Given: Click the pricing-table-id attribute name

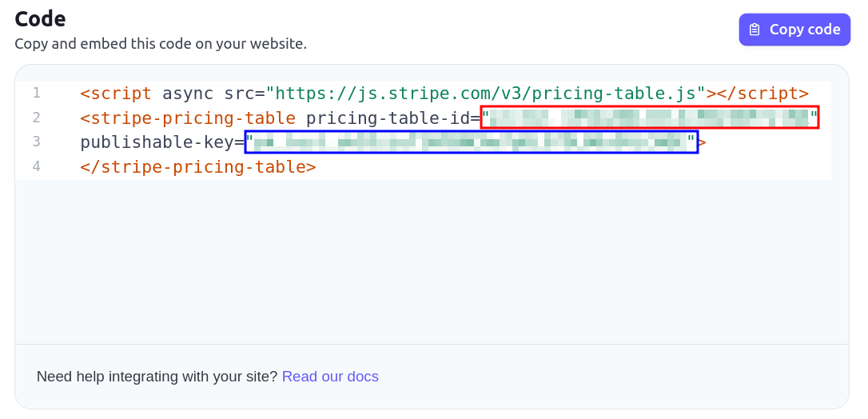Looking at the screenshot, I should pyautogui.click(x=388, y=118).
